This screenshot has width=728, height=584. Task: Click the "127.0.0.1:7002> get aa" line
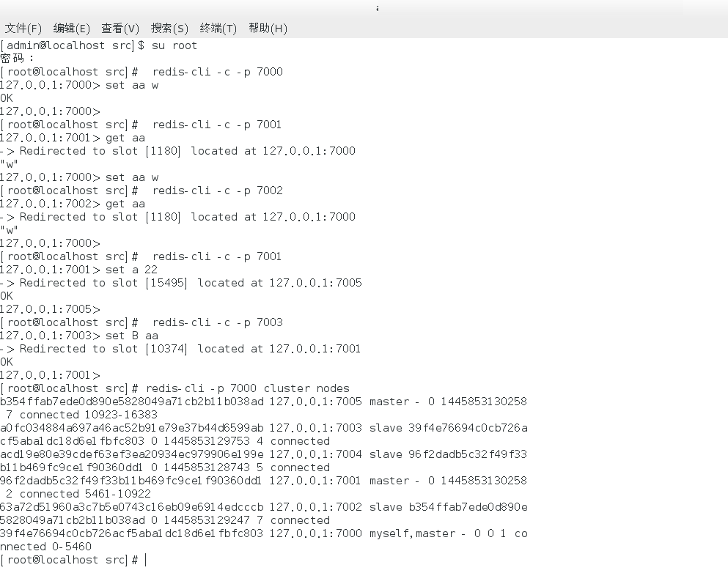coord(73,204)
